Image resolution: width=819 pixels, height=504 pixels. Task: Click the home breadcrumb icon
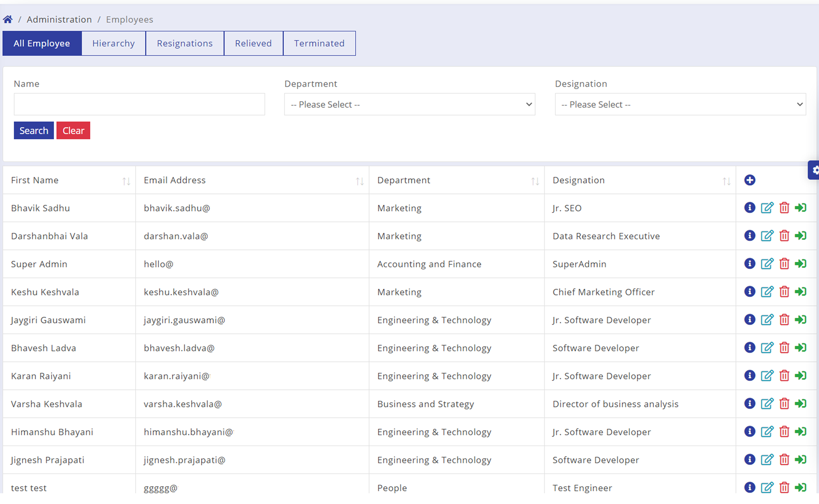tap(8, 19)
